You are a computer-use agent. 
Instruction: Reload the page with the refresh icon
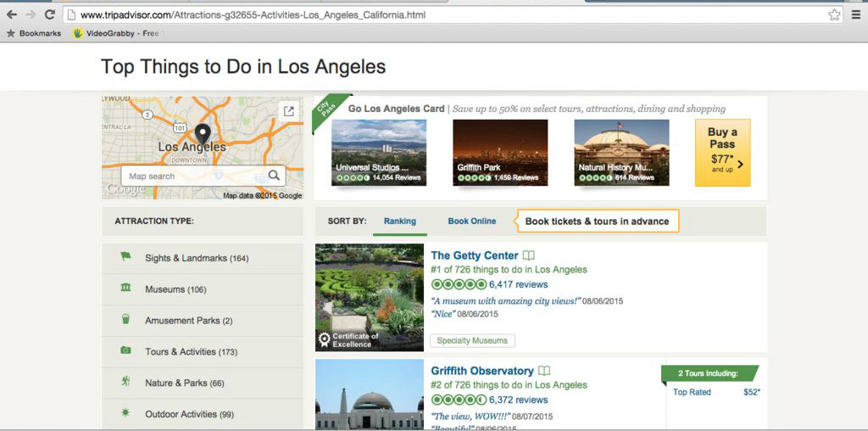50,15
